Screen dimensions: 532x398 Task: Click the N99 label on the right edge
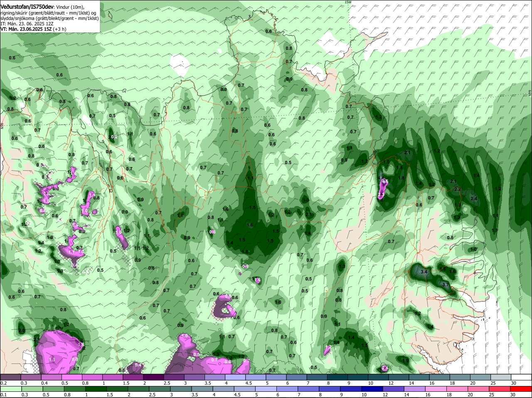coord(530,94)
